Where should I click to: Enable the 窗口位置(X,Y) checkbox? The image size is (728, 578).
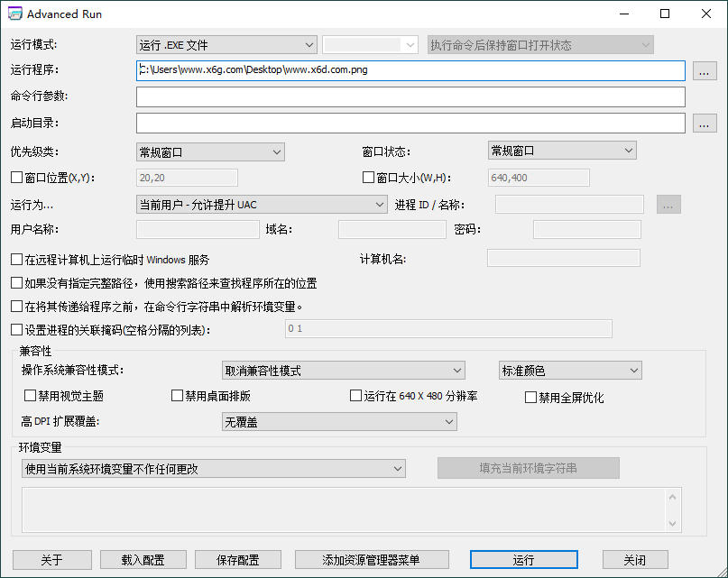(x=16, y=177)
